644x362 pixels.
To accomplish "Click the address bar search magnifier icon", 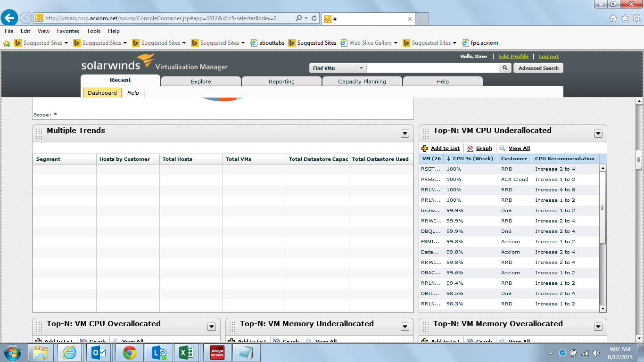I will click(x=299, y=18).
